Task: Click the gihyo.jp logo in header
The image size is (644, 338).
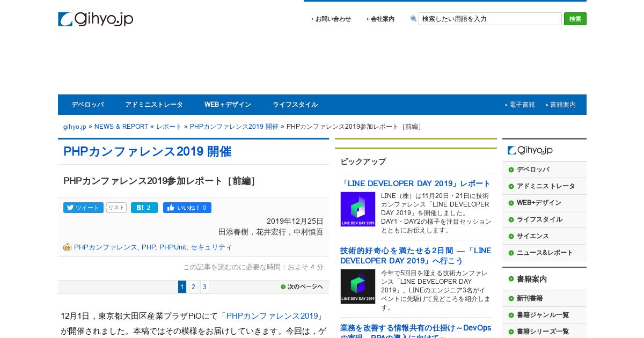Action: [96, 19]
